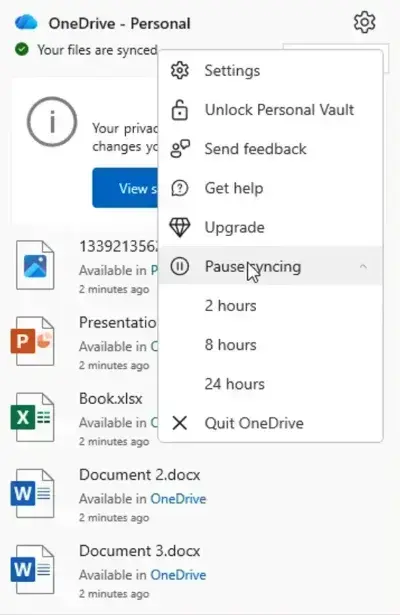Click the circular info icon in the privacy card
The height and width of the screenshot is (615, 400).
(52, 122)
